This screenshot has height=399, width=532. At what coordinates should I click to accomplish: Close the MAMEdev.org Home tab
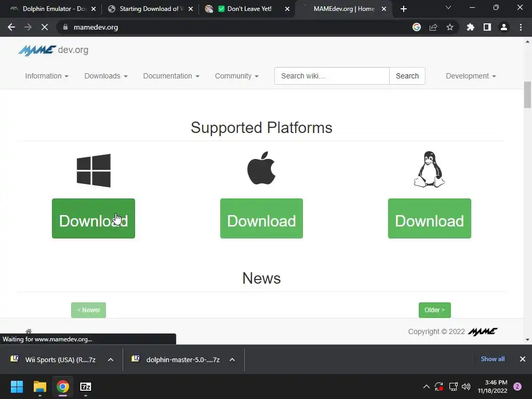point(384,9)
